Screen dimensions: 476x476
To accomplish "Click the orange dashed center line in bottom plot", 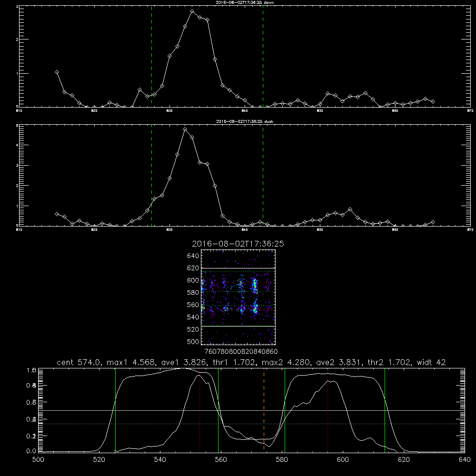I will (264, 410).
